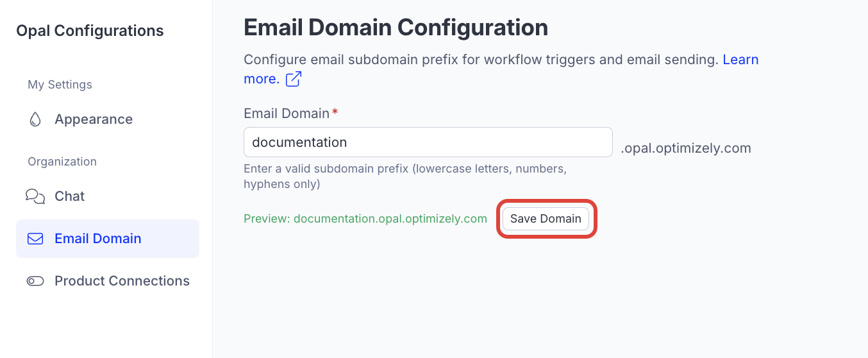This screenshot has width=868, height=358.
Task: Click the Opal Configurations sidebar title
Action: (90, 31)
